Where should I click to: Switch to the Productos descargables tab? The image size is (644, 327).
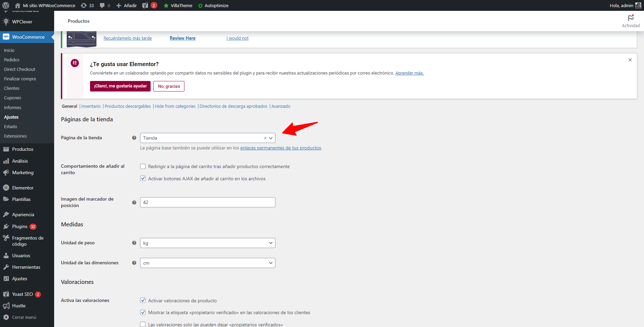[x=128, y=106]
